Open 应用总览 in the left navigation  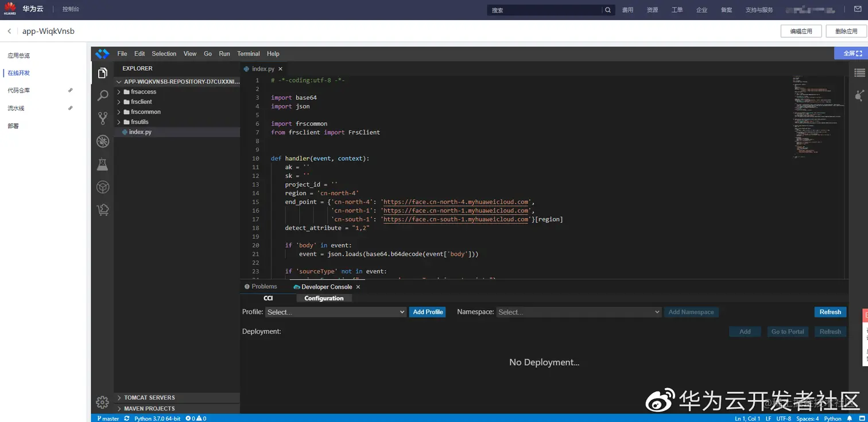(x=19, y=56)
